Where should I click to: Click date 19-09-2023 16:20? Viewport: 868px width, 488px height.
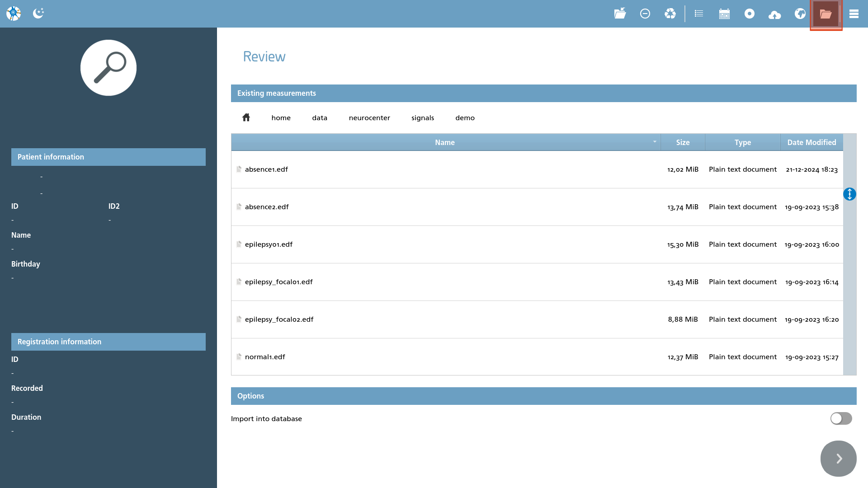pos(811,319)
